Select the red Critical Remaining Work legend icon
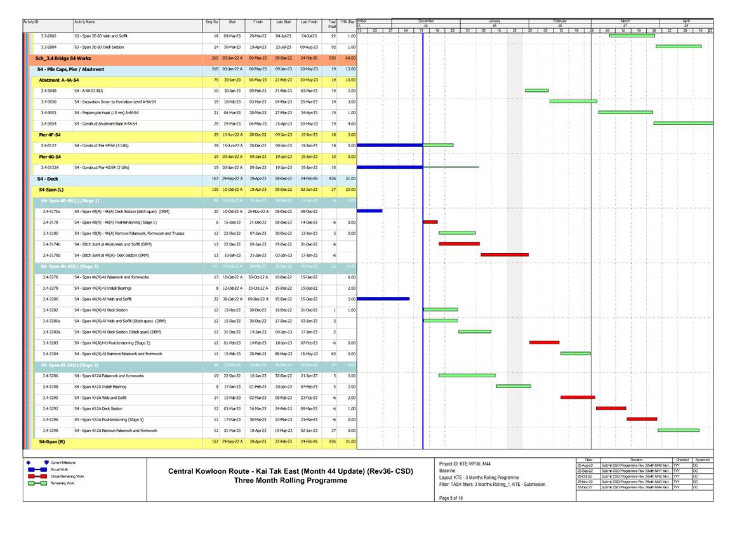The width and height of the screenshot is (756, 534). (38, 476)
